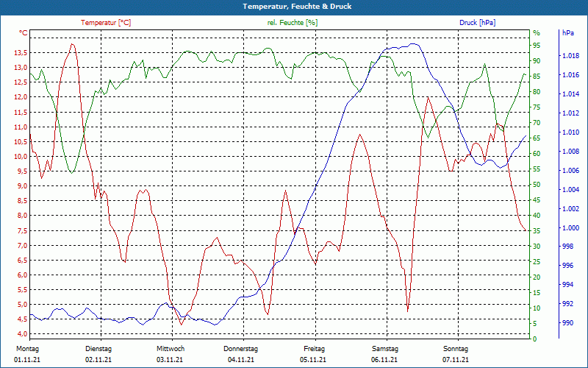Click the "20" humidity axis value

click(537, 277)
